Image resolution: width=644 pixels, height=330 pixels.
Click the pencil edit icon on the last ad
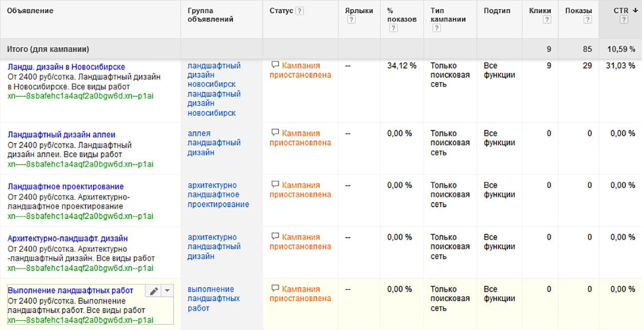point(153,291)
